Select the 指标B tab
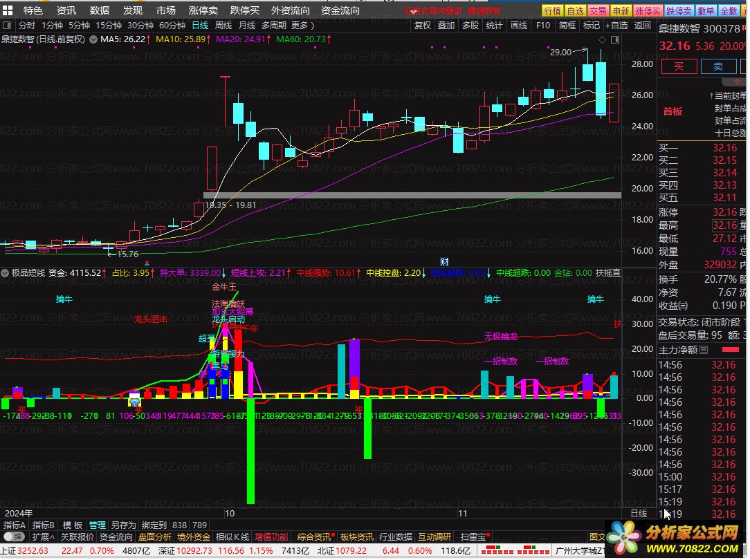 click(x=43, y=525)
